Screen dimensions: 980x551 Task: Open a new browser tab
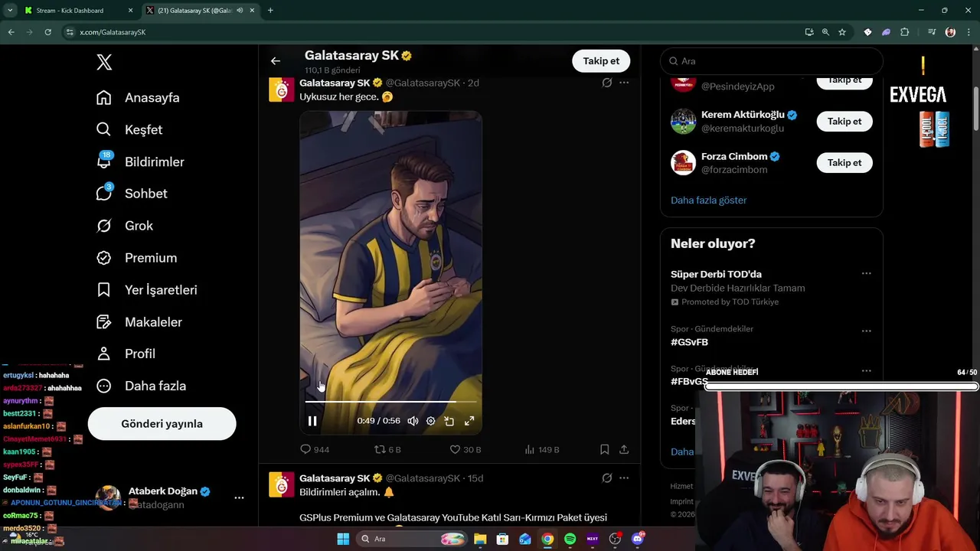(x=270, y=11)
